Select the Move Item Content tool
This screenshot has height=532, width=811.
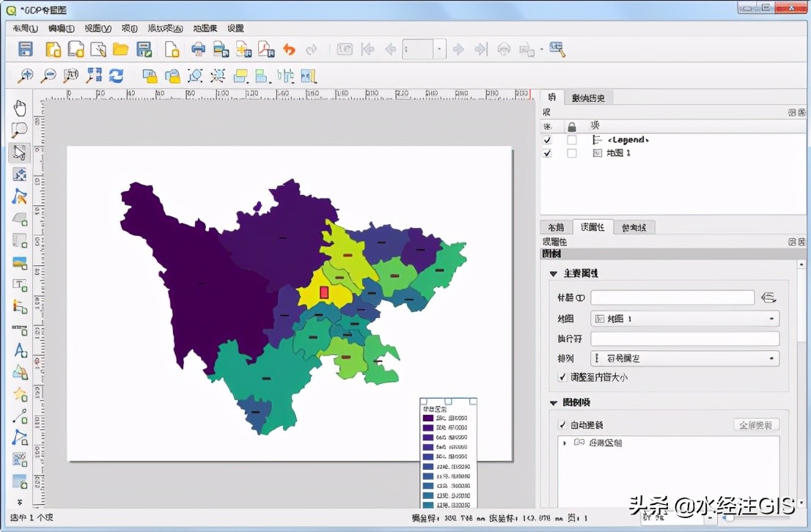20,174
